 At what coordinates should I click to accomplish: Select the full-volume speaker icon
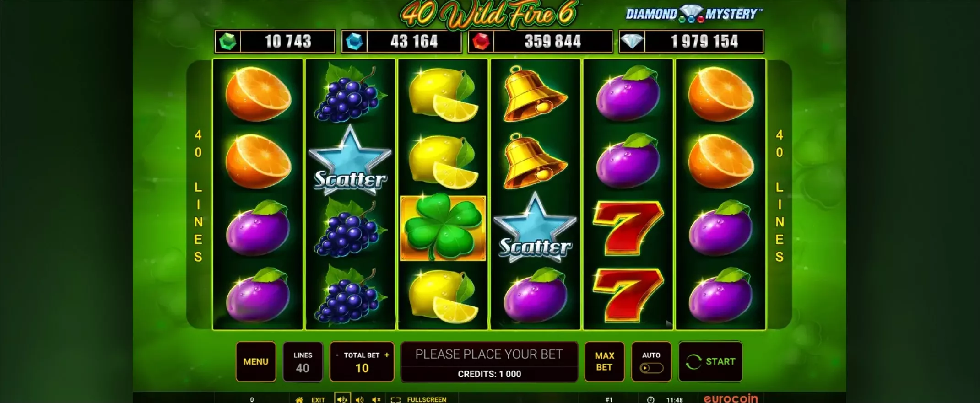click(342, 399)
